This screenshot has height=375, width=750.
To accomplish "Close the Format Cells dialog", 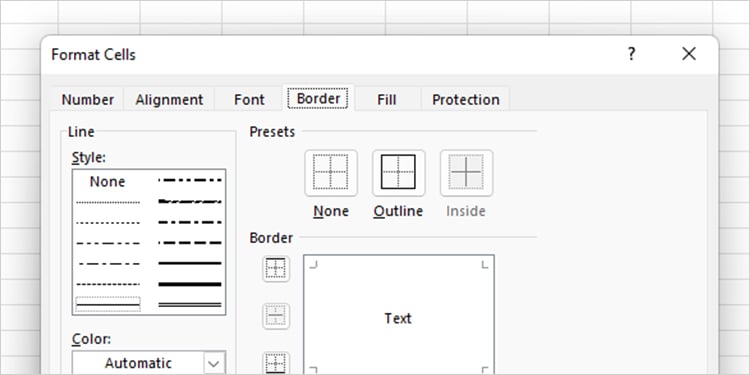I will point(689,54).
